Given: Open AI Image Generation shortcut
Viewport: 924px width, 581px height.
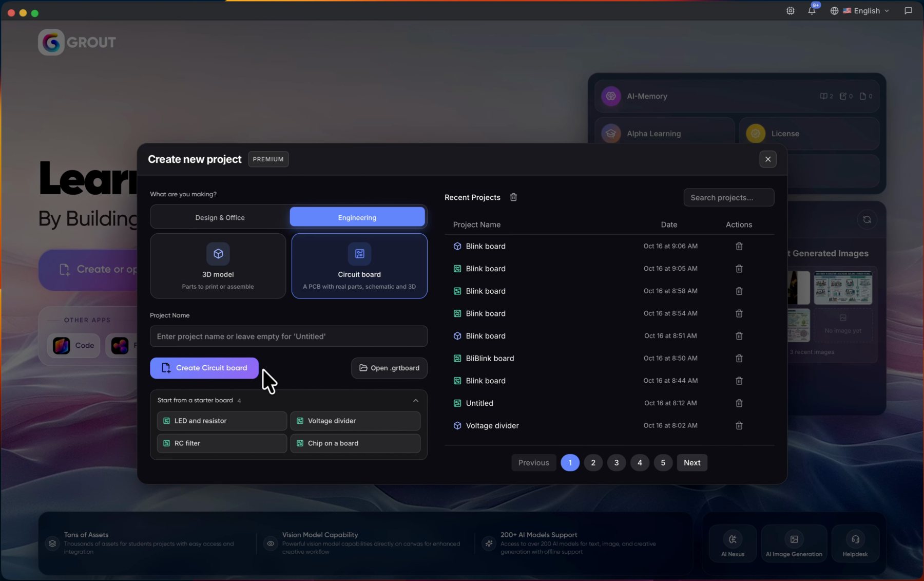Looking at the screenshot, I should 794,543.
